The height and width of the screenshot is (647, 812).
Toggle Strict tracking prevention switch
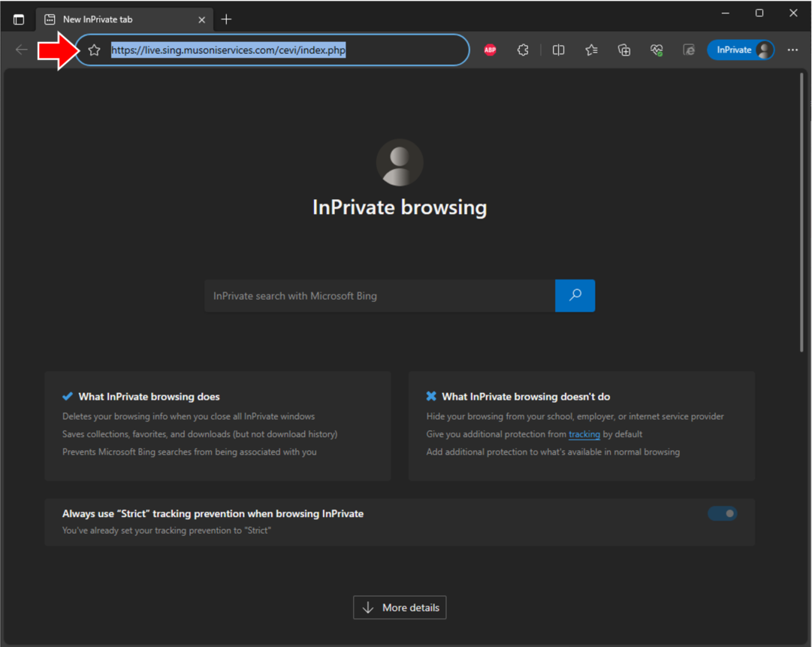[723, 513]
